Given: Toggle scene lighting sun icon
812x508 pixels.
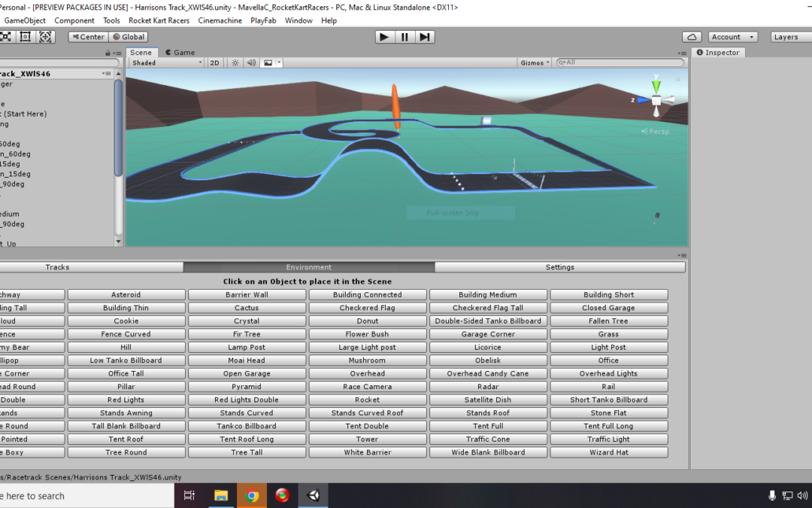Looking at the screenshot, I should click(x=235, y=62).
